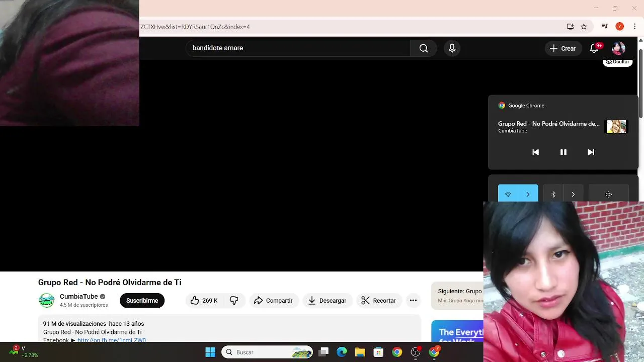Image resolution: width=644 pixels, height=362 pixels.
Task: Activate voice search microphone icon
Action: tap(452, 48)
